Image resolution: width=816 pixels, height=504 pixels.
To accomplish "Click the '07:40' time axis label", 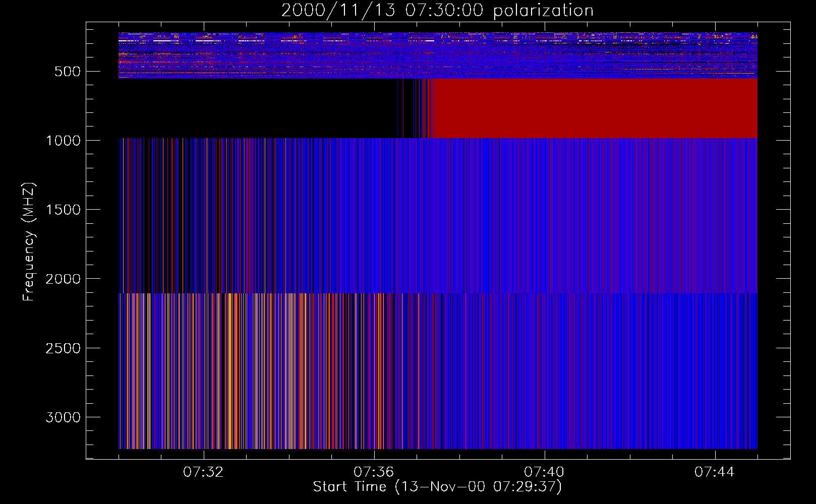I will 544,472.
